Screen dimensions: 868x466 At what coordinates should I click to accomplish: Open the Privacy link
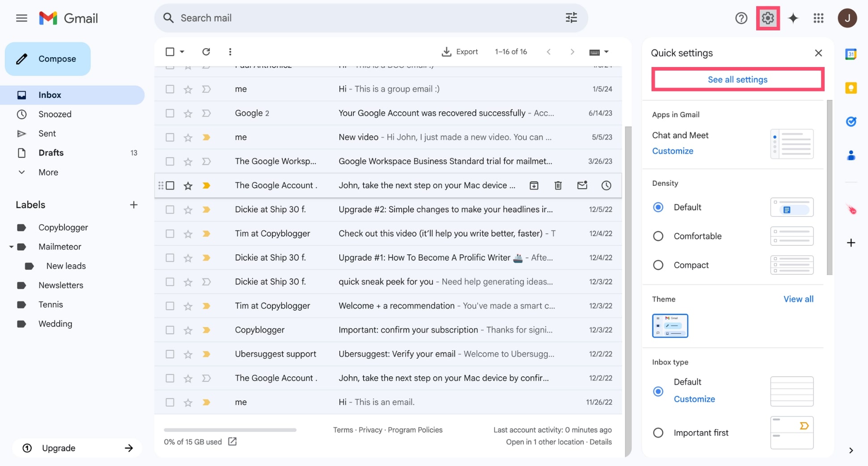pyautogui.click(x=370, y=430)
